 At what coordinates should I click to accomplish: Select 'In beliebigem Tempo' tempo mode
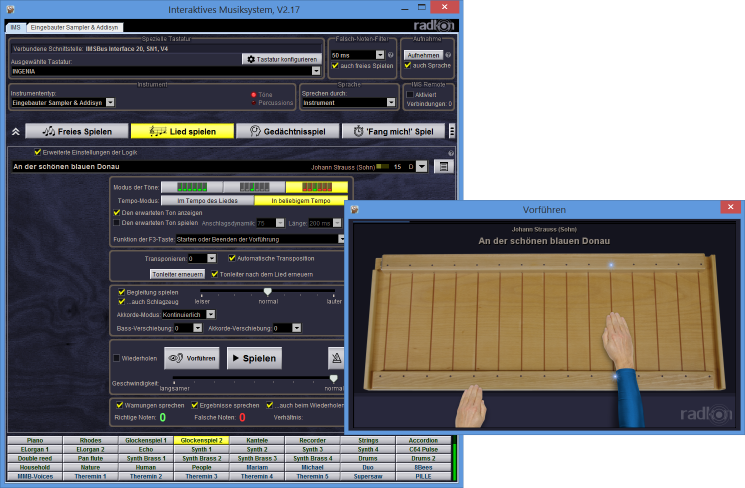pos(301,201)
